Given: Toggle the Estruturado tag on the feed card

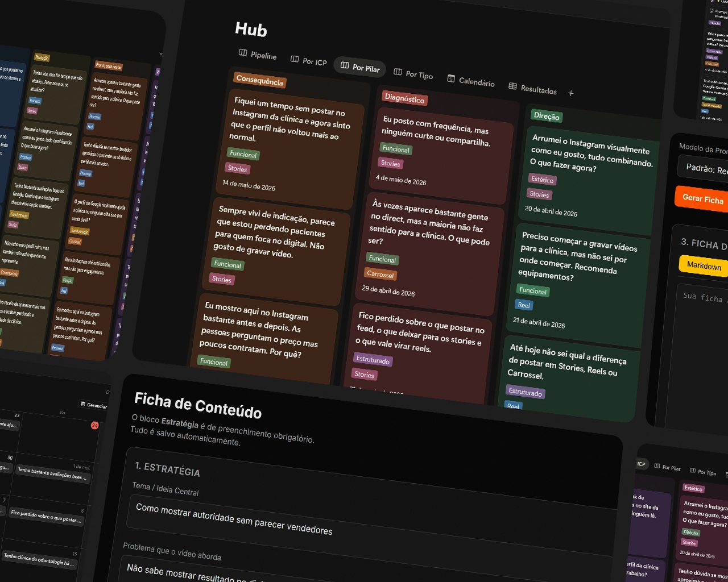Looking at the screenshot, I should coord(373,360).
